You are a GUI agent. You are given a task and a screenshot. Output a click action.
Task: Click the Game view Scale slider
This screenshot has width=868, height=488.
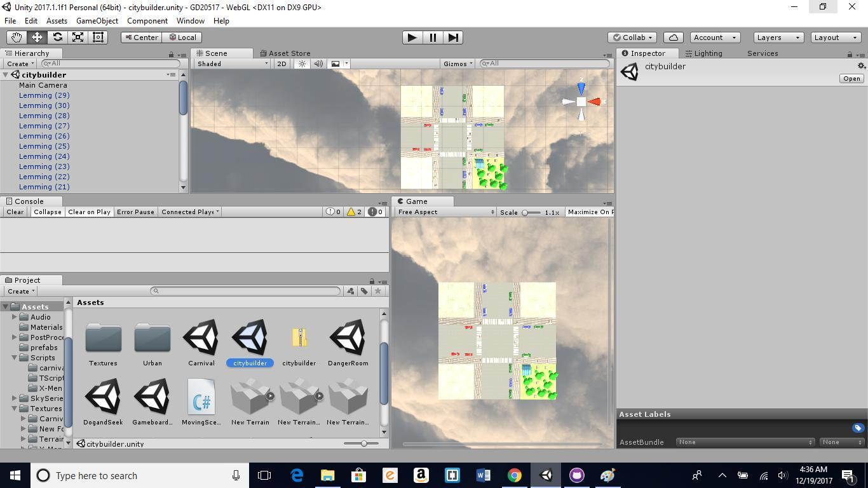[x=531, y=212]
